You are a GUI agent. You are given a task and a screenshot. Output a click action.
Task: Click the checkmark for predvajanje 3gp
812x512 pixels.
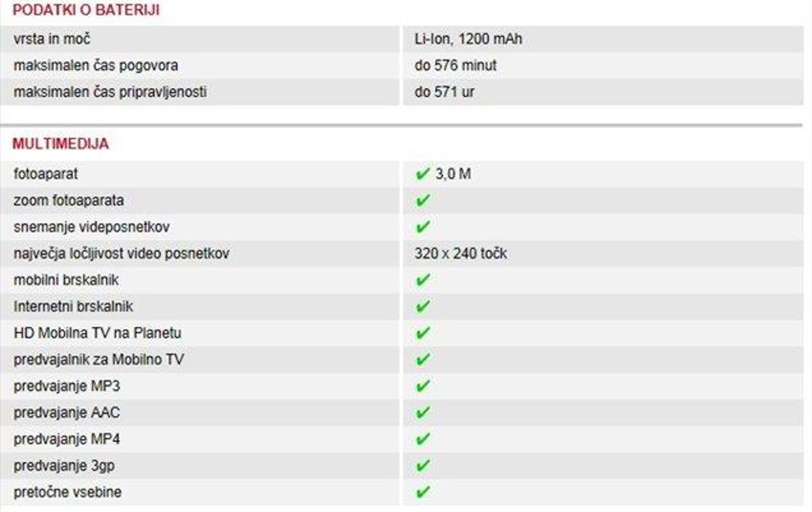[x=423, y=466]
